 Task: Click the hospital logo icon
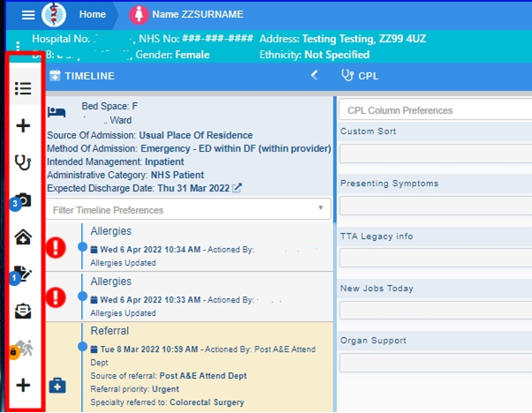coord(54,15)
